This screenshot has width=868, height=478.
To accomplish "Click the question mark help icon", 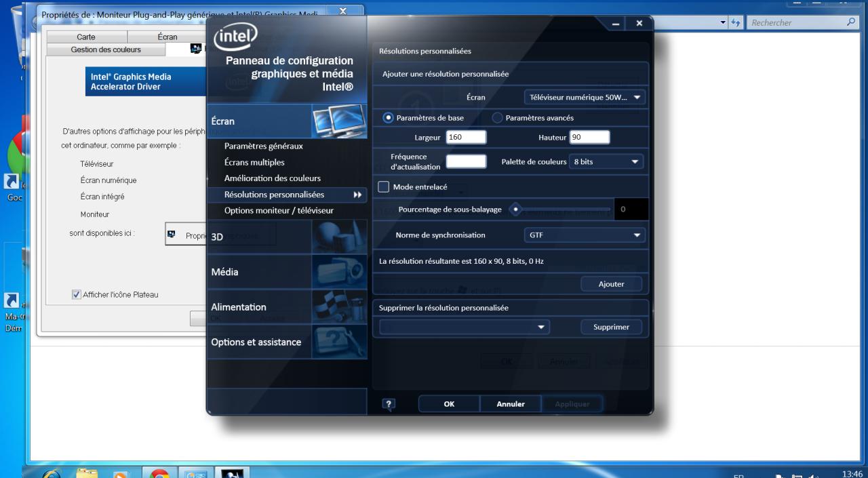I will [x=389, y=403].
